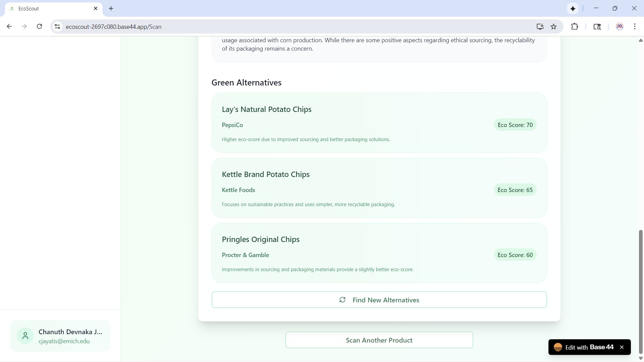Select the EcoScout tab
Viewport: 644px width, 362px height.
tap(50, 8)
